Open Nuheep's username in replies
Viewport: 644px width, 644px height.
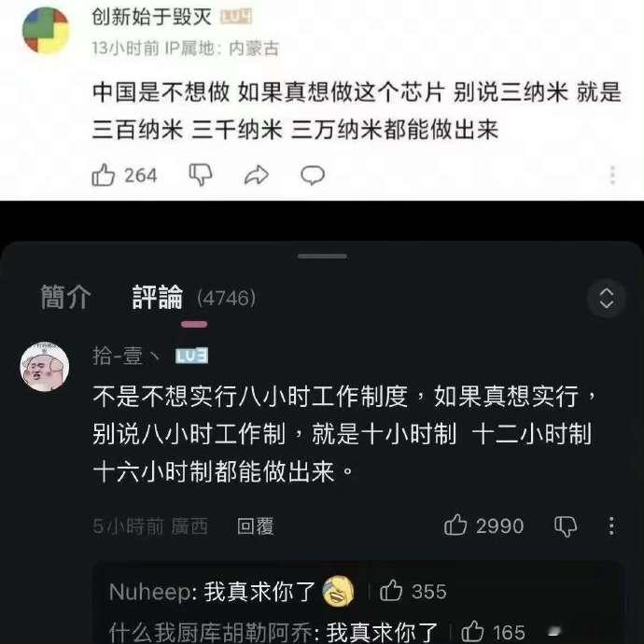pyautogui.click(x=150, y=593)
